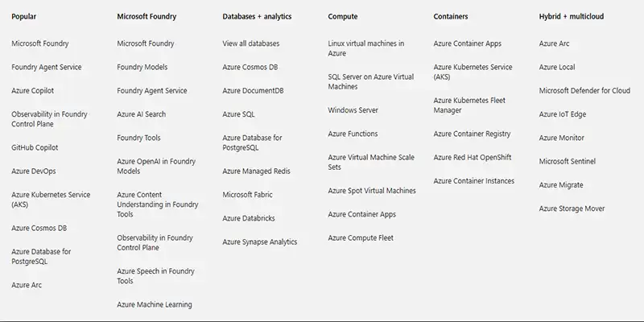Open Microsoft Defender for Cloud link
Viewport: 644px width, 322px height.
click(584, 91)
